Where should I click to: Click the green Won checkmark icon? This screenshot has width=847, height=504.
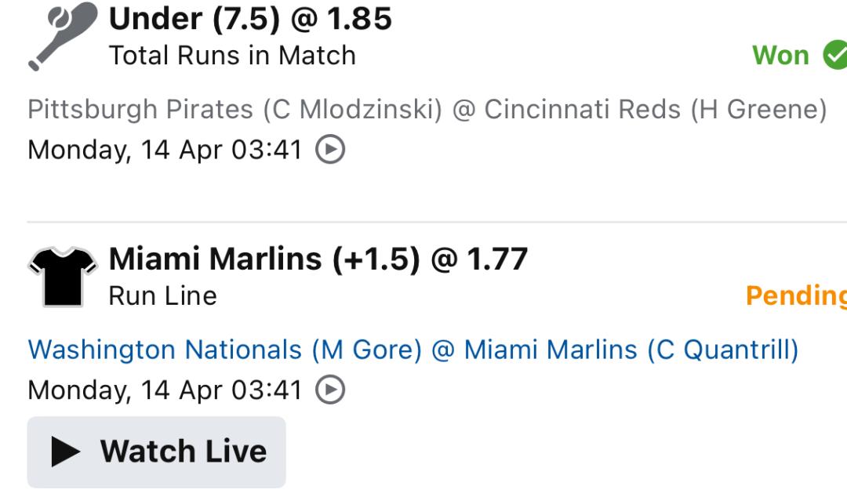click(834, 55)
